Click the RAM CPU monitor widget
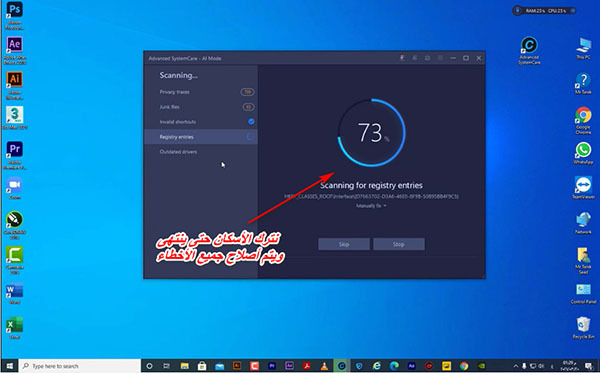Image resolution: width=600 pixels, height=373 pixels. click(x=544, y=11)
